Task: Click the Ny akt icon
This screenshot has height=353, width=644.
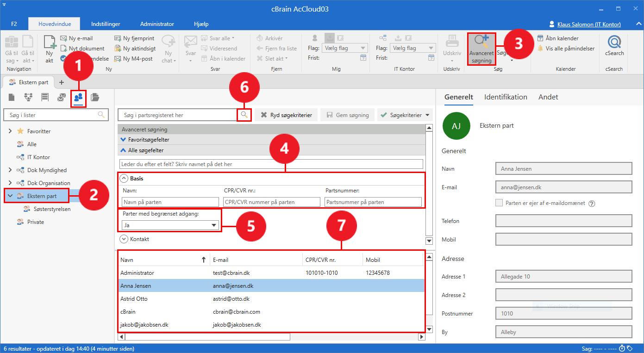Action: coord(49,42)
